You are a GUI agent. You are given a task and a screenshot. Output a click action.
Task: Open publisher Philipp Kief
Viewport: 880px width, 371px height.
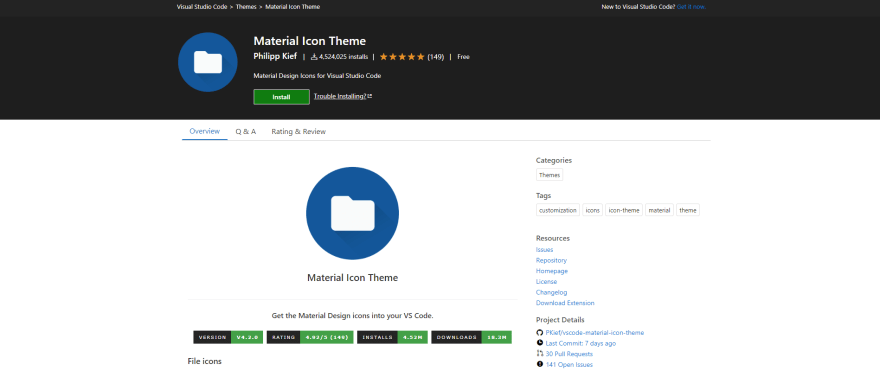coord(275,56)
